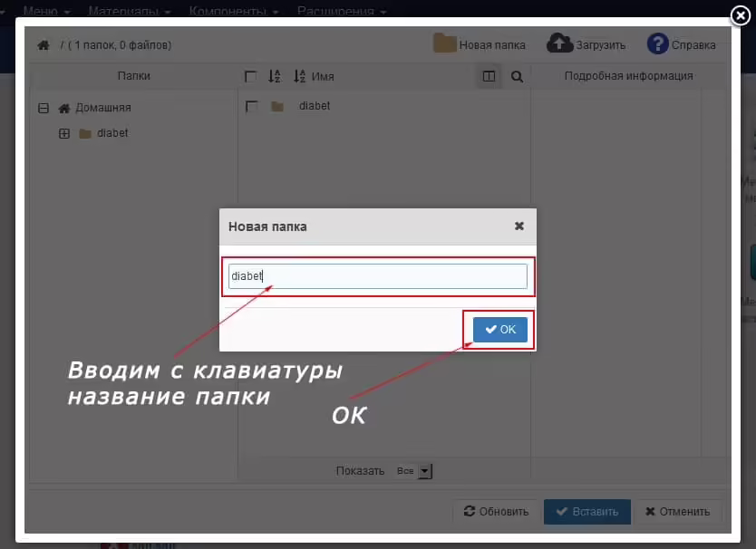The height and width of the screenshot is (549, 756).
Task: Close the file browser popup via circled X
Action: pos(740,15)
